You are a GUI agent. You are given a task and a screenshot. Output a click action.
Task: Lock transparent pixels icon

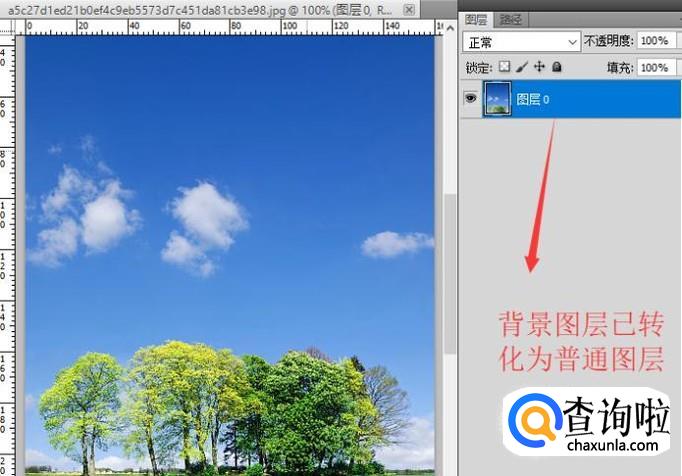pos(504,67)
